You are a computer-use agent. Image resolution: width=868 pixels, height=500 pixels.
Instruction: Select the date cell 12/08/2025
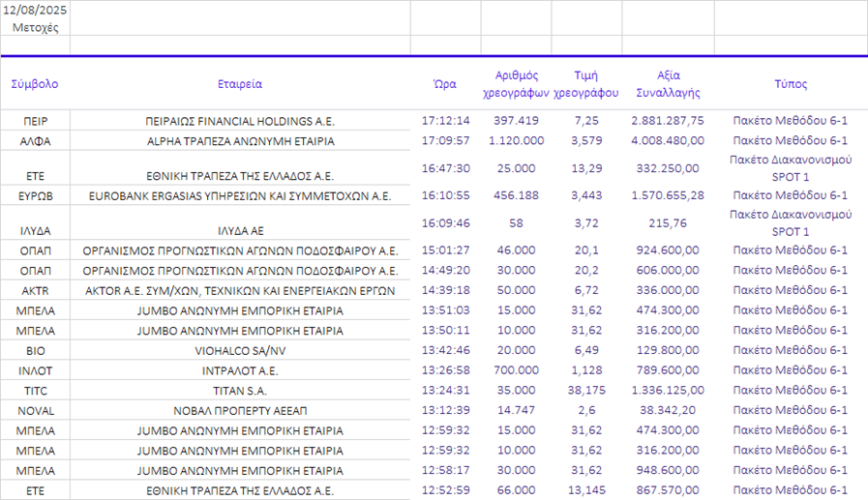click(x=35, y=10)
